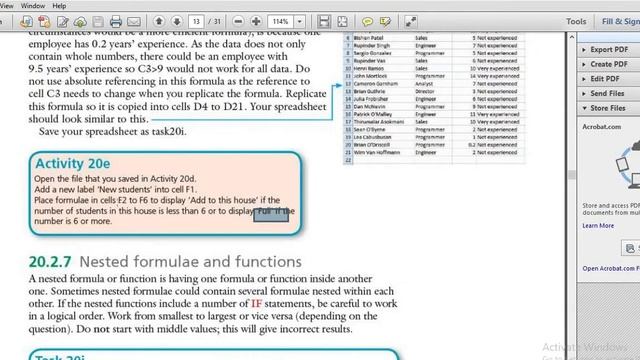Expand the Edit PDF section

pyautogui.click(x=608, y=79)
